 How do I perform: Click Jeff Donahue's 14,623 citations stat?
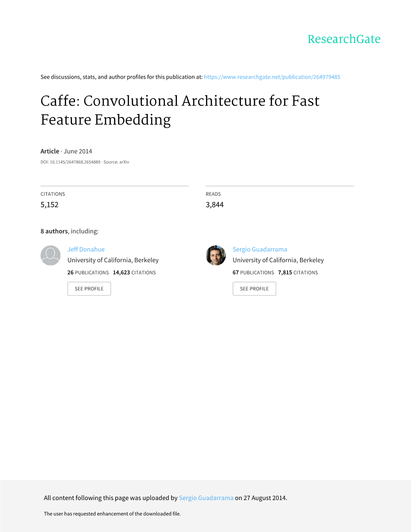tap(134, 272)
